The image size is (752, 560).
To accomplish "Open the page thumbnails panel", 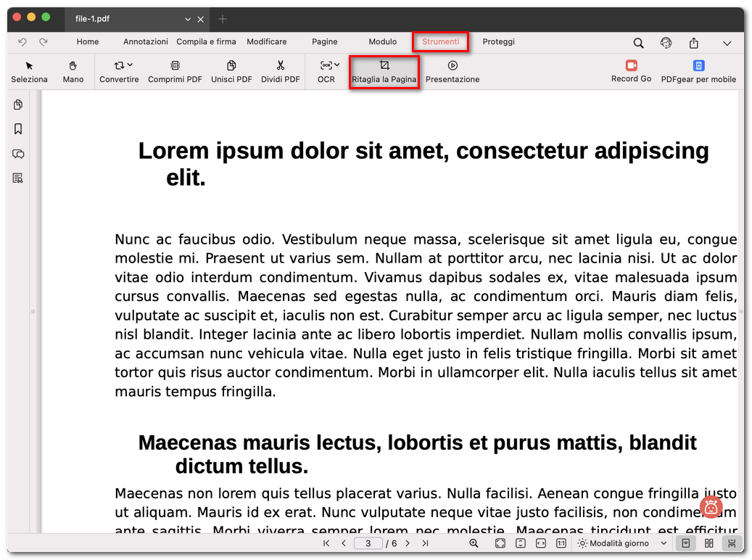I will click(x=18, y=104).
